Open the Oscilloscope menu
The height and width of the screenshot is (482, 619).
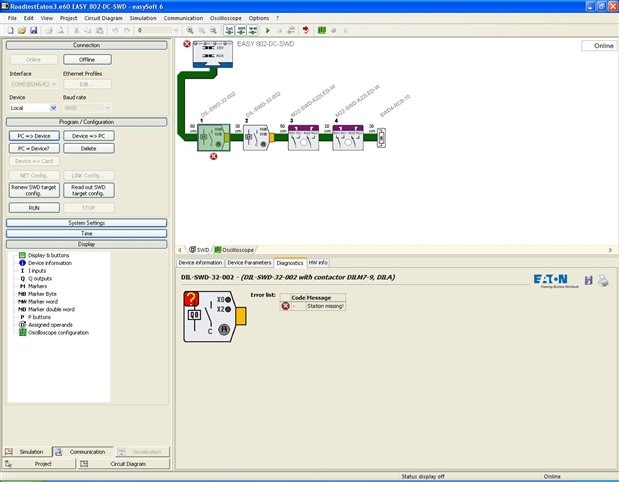point(226,18)
